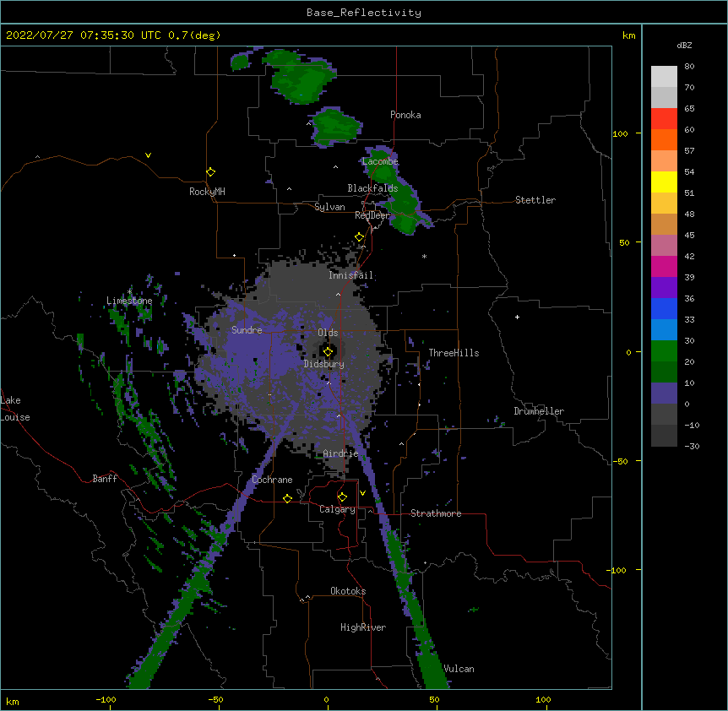Select the yellow diamond marker south of RedDeer
728x711 pixels.
pos(360,237)
